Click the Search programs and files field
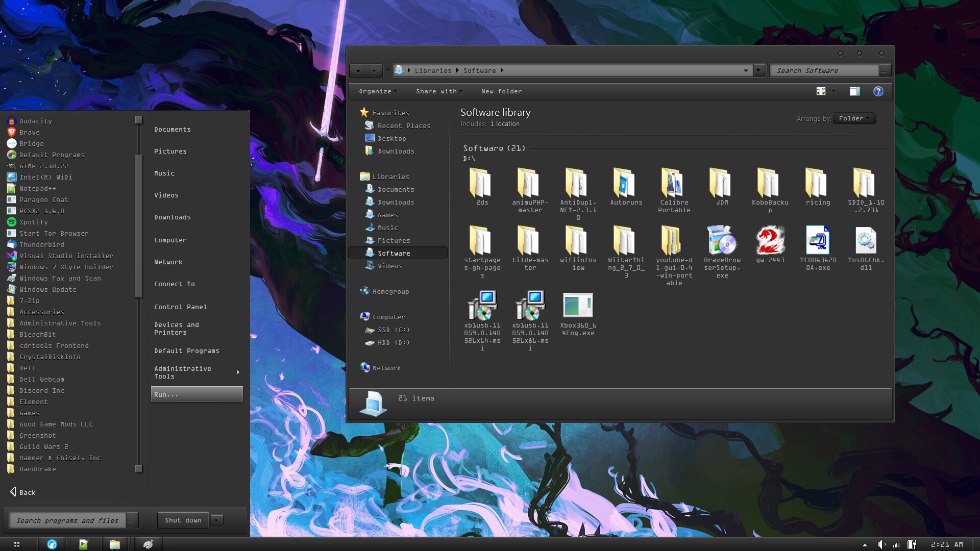 [67, 520]
